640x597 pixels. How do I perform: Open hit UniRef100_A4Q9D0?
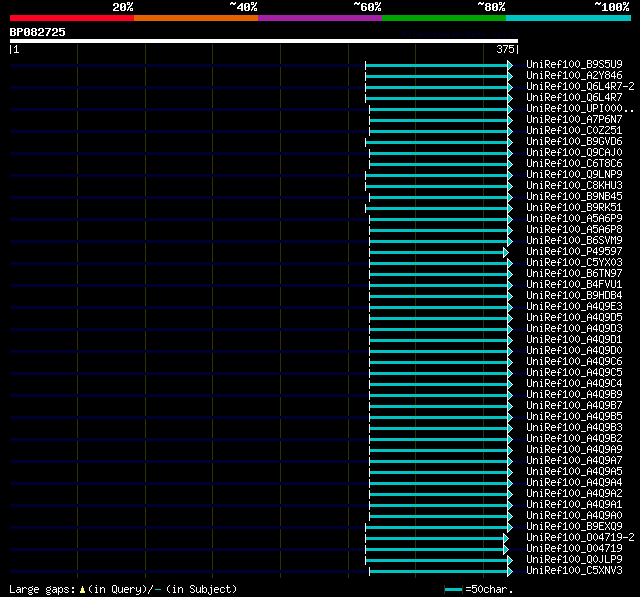coord(574,351)
